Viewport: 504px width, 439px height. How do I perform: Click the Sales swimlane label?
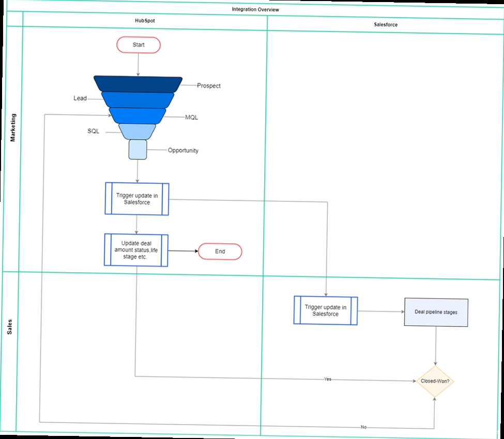point(10,327)
